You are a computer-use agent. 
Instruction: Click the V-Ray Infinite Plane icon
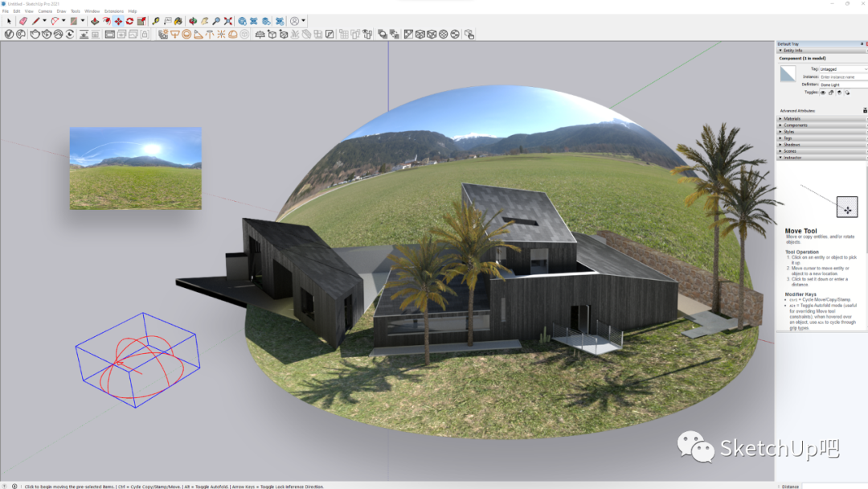[260, 35]
